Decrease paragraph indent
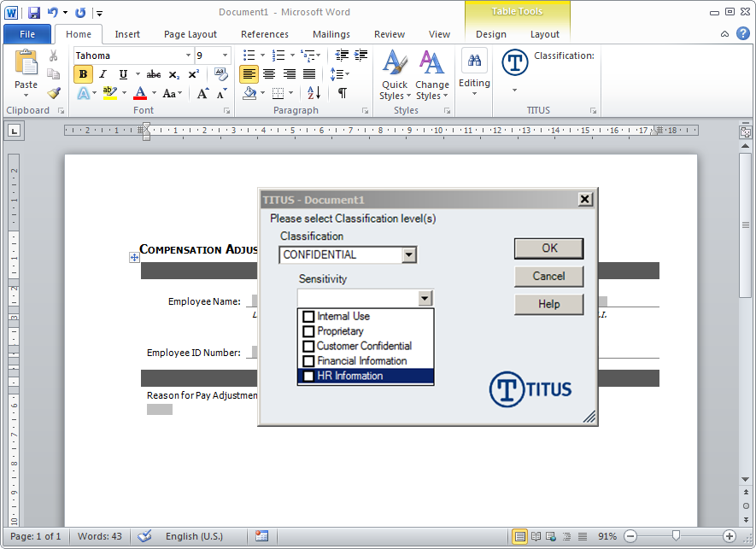The image size is (756, 549). (x=342, y=55)
